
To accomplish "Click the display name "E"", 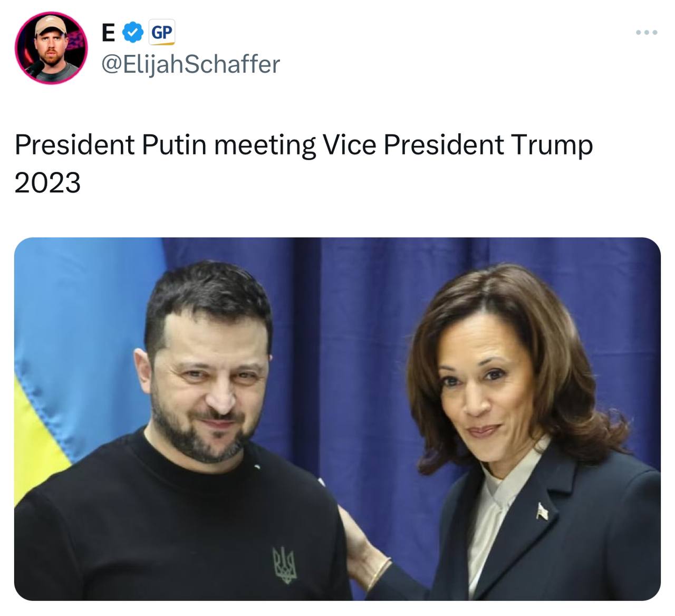I will click(x=108, y=33).
